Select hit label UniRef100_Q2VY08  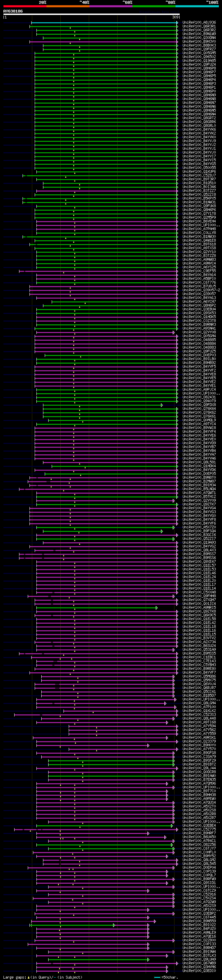pyautogui.click(x=199, y=332)
